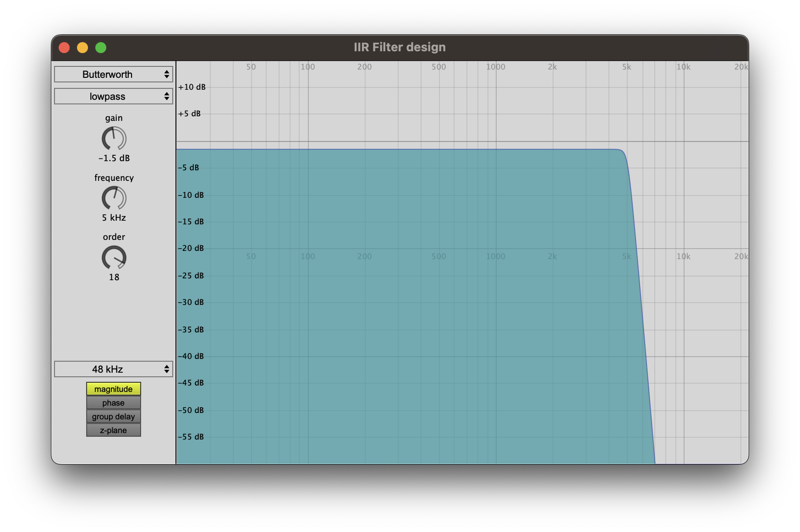Click the frequency knob
This screenshot has height=532, width=800.
(x=114, y=198)
